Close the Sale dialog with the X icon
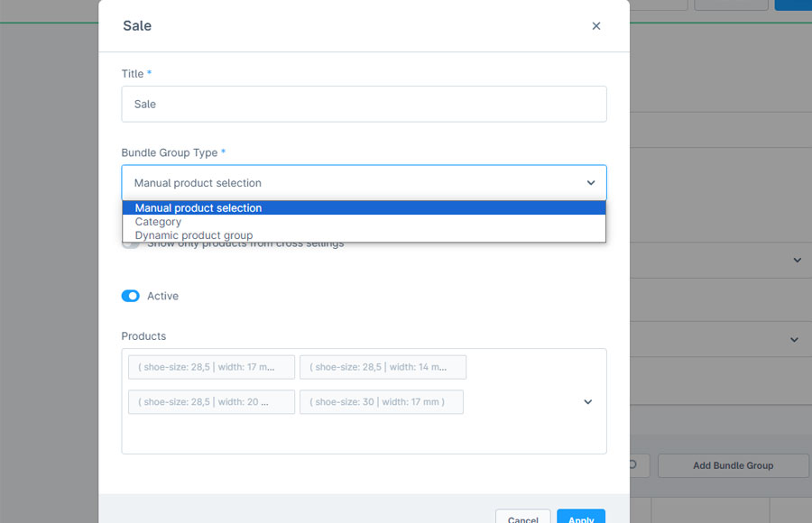 tap(596, 26)
